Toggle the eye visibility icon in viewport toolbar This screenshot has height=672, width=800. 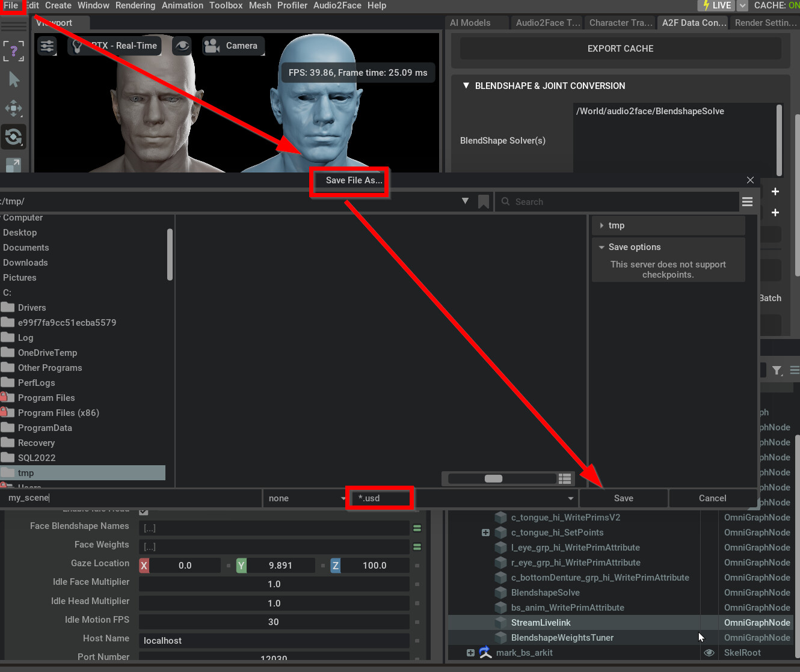pos(182,45)
